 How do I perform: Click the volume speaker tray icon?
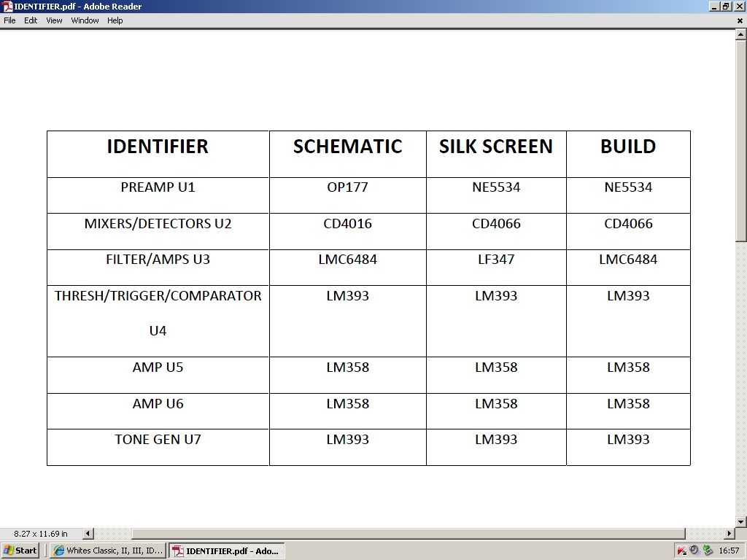click(694, 551)
